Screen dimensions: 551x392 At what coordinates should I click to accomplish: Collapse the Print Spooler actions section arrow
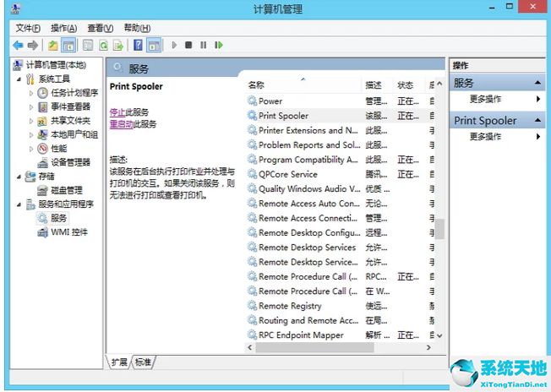point(537,120)
